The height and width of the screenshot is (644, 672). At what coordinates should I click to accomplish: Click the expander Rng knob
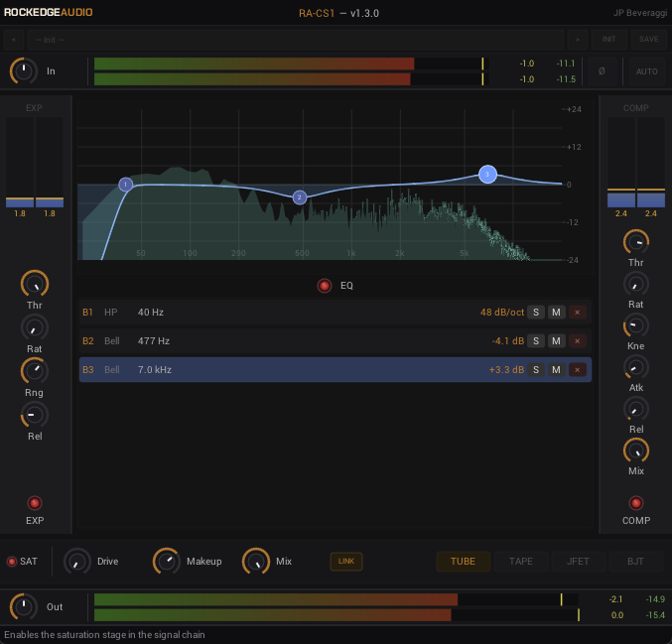(x=35, y=371)
